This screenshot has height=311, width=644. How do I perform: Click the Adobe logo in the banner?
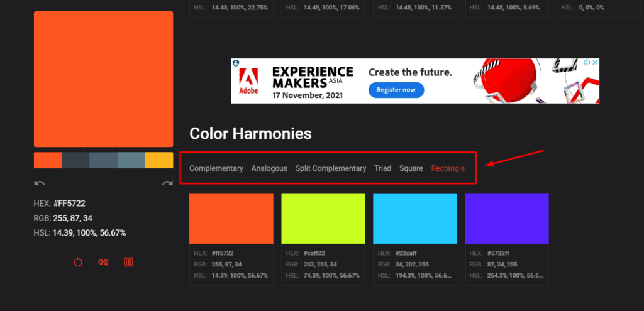(248, 81)
